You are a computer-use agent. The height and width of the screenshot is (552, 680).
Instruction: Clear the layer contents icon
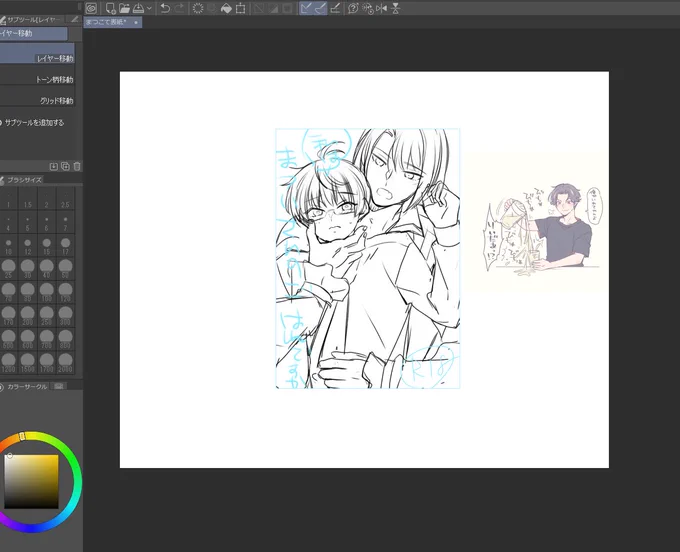tap(198, 8)
